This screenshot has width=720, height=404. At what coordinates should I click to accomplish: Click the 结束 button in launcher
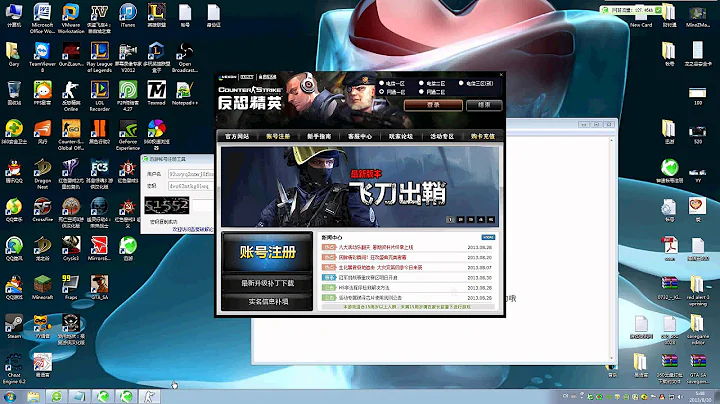[484, 105]
